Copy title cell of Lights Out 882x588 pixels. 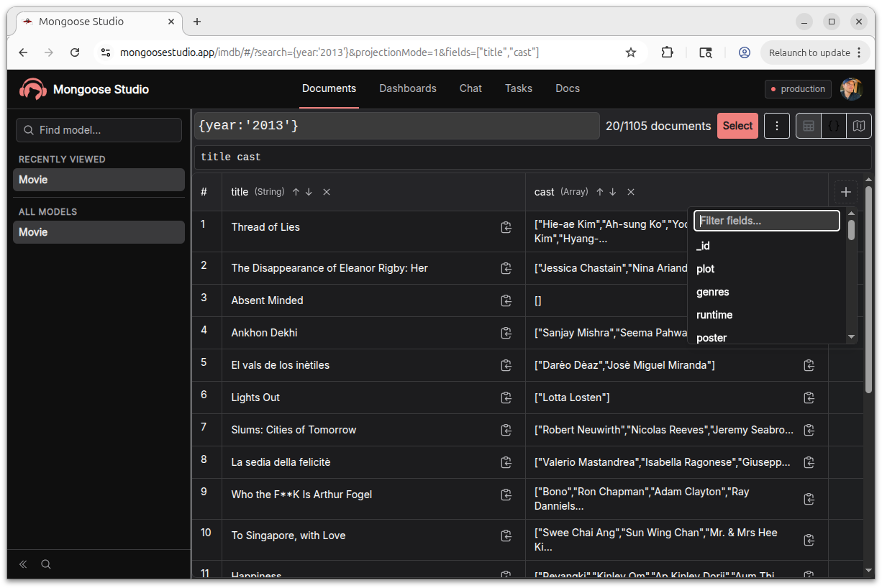point(506,398)
